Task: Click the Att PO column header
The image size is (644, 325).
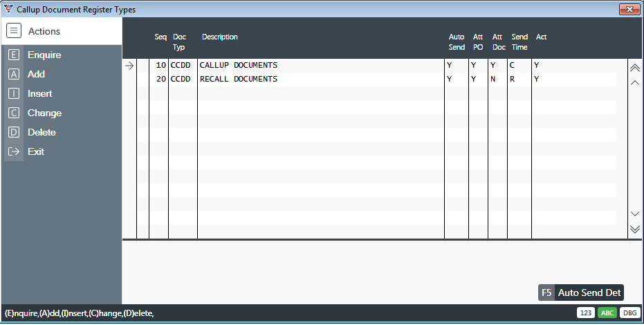Action: [x=478, y=42]
